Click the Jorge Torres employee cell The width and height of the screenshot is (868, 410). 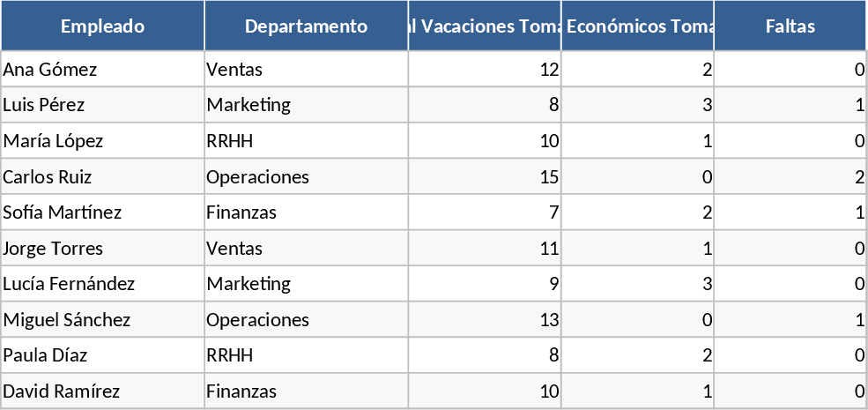tap(102, 249)
